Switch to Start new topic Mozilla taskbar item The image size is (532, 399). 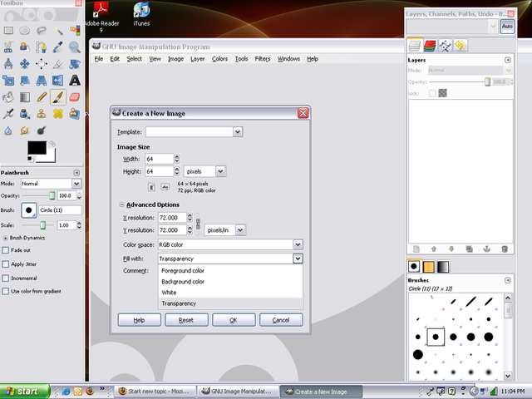pos(155,392)
